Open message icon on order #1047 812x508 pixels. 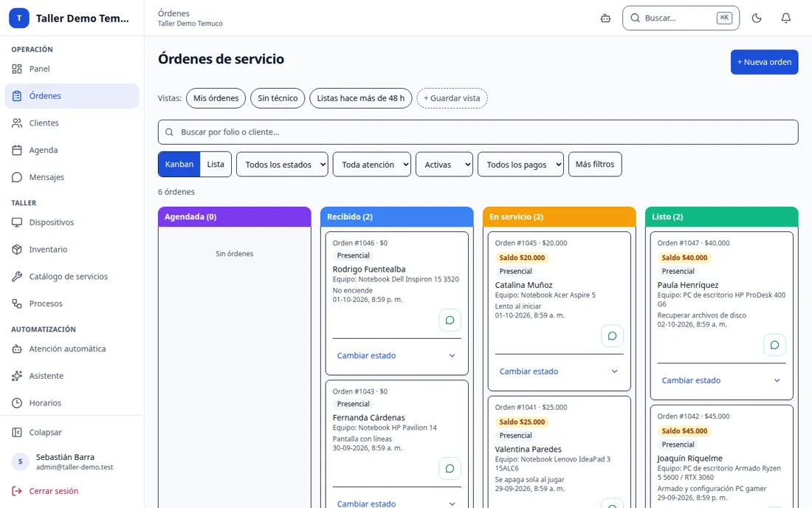tap(774, 345)
